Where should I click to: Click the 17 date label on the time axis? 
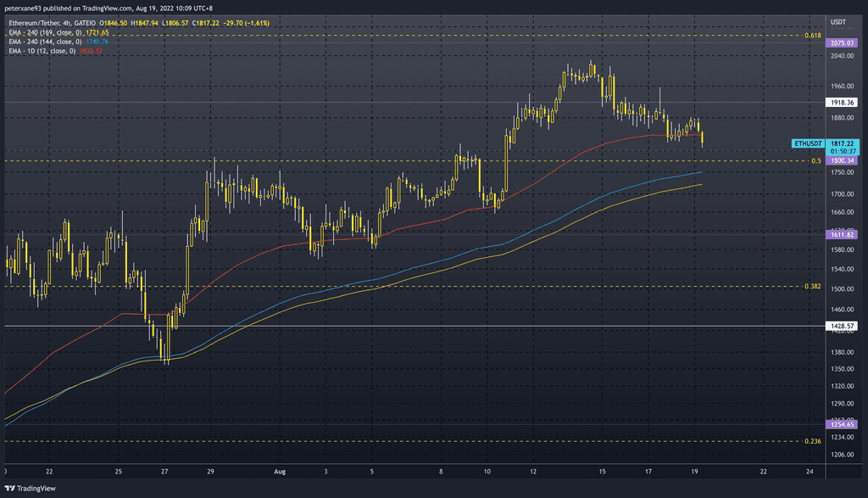click(x=648, y=472)
